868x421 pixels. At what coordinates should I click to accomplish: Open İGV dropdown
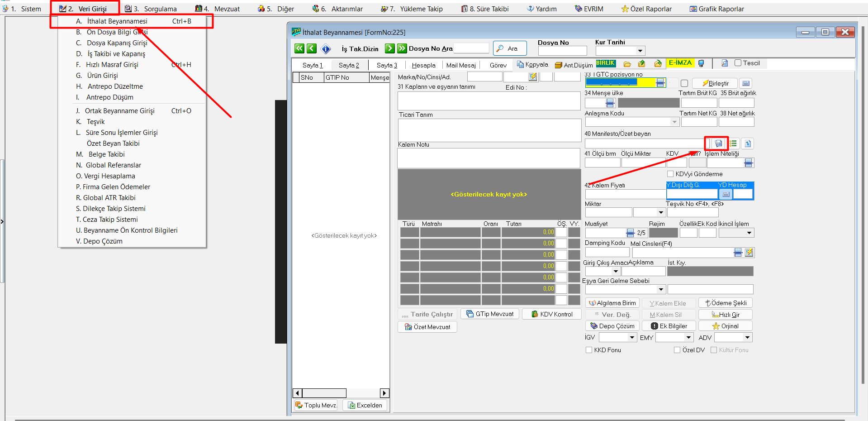click(632, 337)
